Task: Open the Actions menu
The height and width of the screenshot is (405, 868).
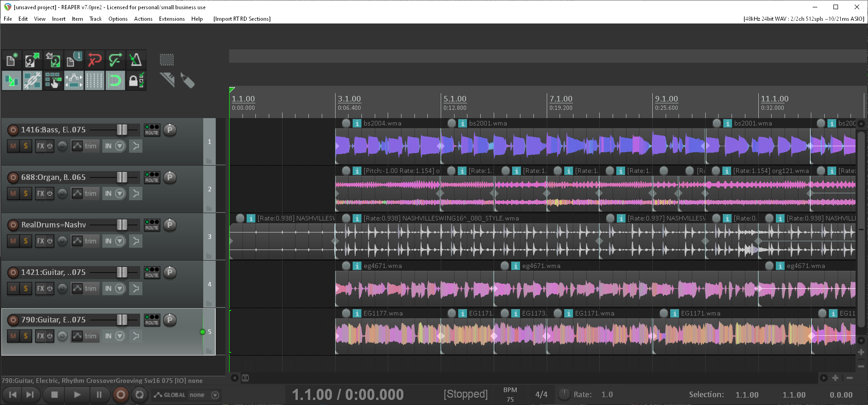Action: click(143, 19)
